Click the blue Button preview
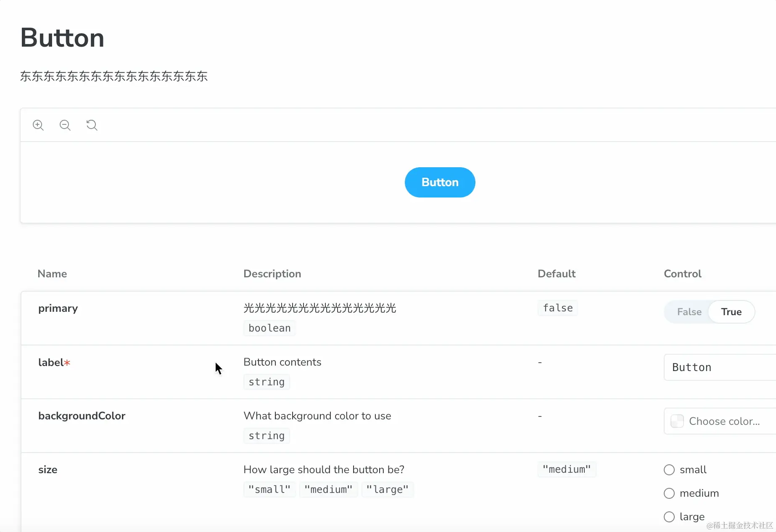 tap(440, 182)
